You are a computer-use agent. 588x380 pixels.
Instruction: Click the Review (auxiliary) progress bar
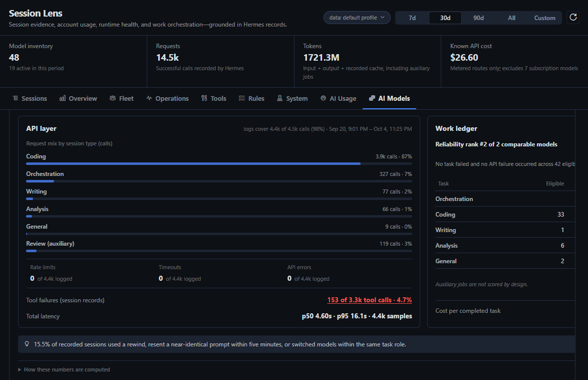(219, 251)
